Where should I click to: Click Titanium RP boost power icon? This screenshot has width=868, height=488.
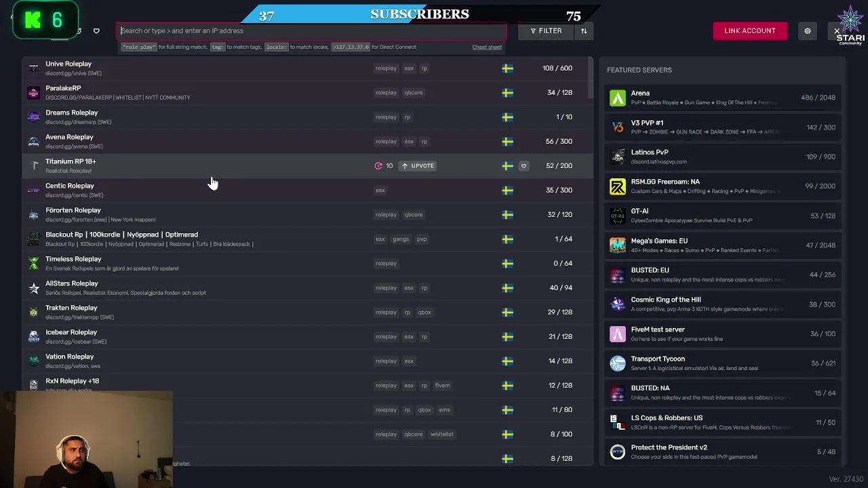(378, 165)
